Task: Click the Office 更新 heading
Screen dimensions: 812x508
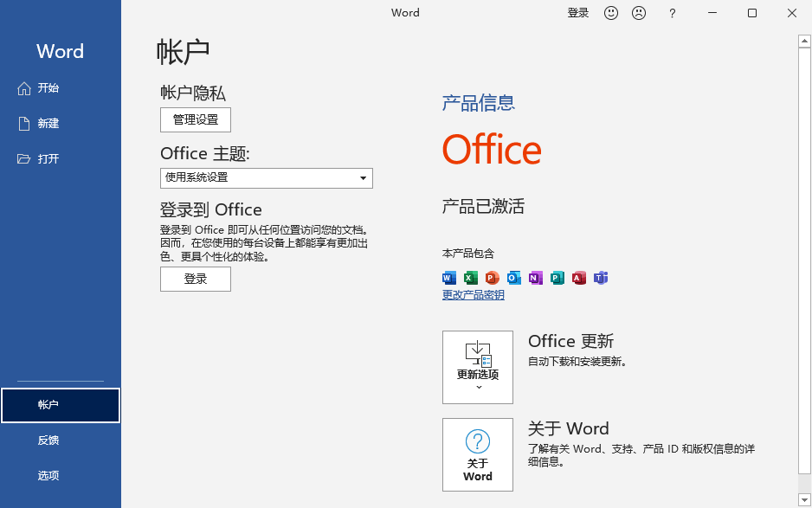Action: click(x=570, y=341)
